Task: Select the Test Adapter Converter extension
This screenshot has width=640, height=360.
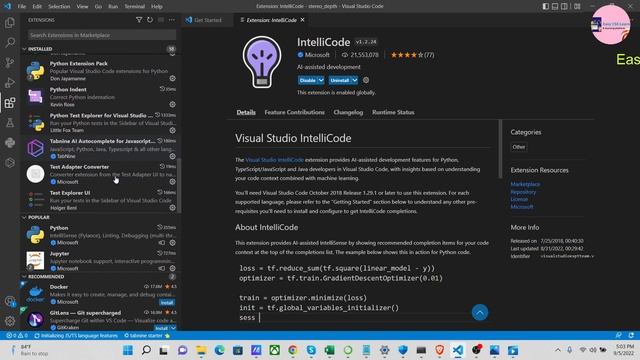Action: pos(101,174)
